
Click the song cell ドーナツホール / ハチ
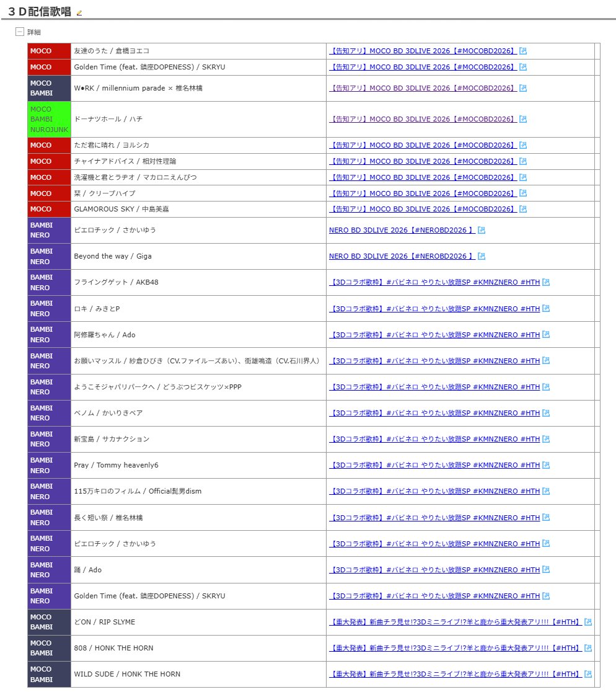click(x=198, y=119)
